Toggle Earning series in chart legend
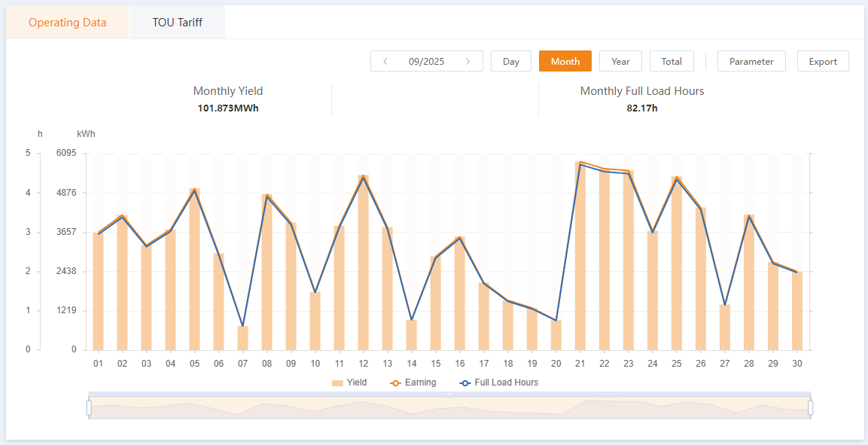The height and width of the screenshot is (445, 868). click(x=413, y=383)
